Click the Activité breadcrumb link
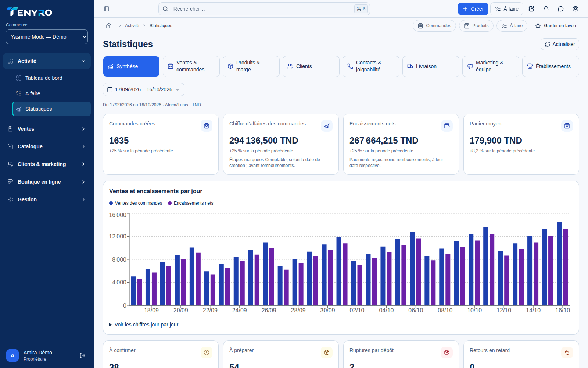Image resolution: width=588 pixels, height=368 pixels. coord(132,26)
